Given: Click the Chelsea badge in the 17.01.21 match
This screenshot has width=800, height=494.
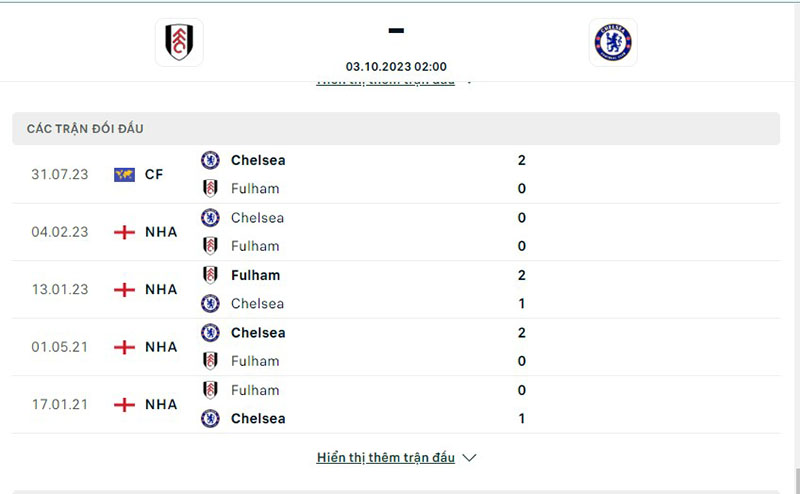Looking at the screenshot, I should [210, 419].
